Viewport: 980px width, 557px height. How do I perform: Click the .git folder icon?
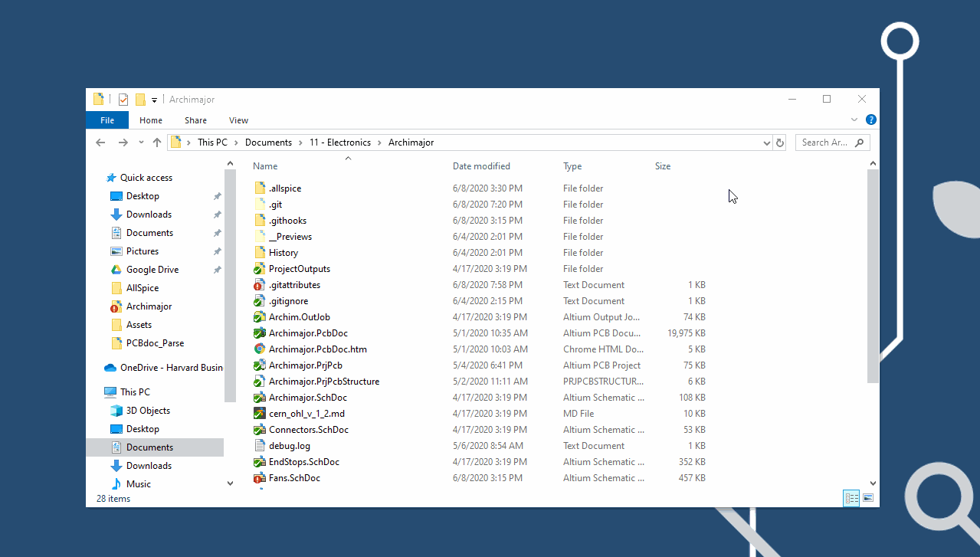260,205
